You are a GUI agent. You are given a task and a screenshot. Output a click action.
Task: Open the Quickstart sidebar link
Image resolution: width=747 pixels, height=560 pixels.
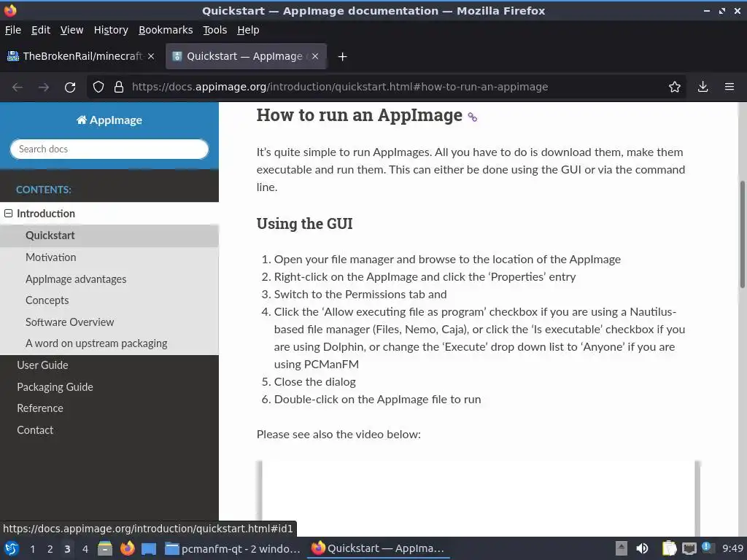point(50,236)
